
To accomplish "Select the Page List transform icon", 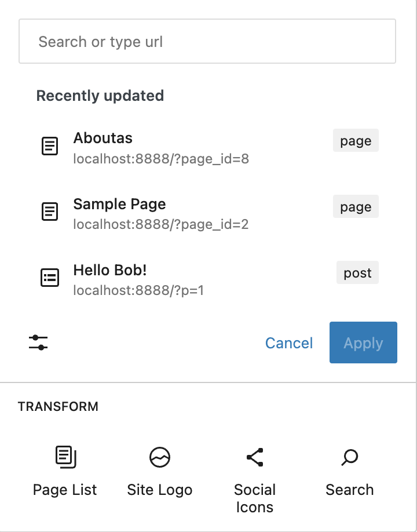I will point(65,457).
